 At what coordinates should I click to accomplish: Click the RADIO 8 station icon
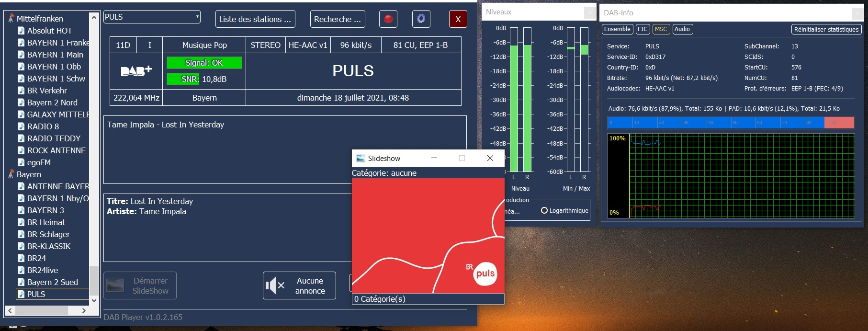[x=21, y=126]
